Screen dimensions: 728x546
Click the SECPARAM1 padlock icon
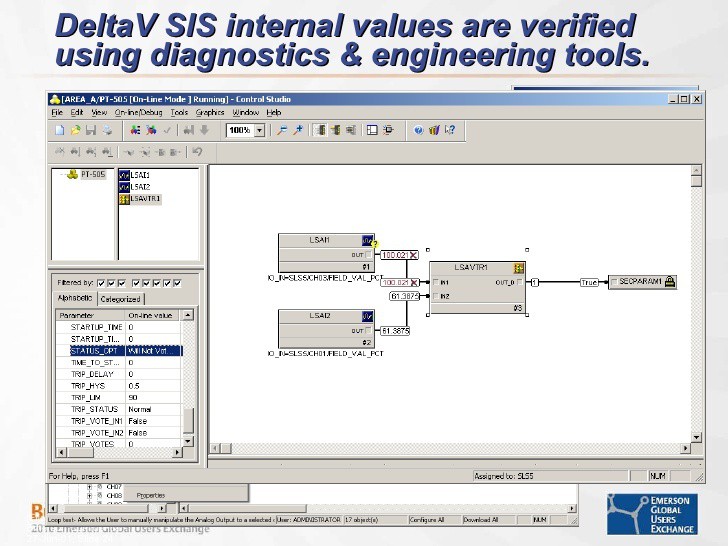[670, 282]
